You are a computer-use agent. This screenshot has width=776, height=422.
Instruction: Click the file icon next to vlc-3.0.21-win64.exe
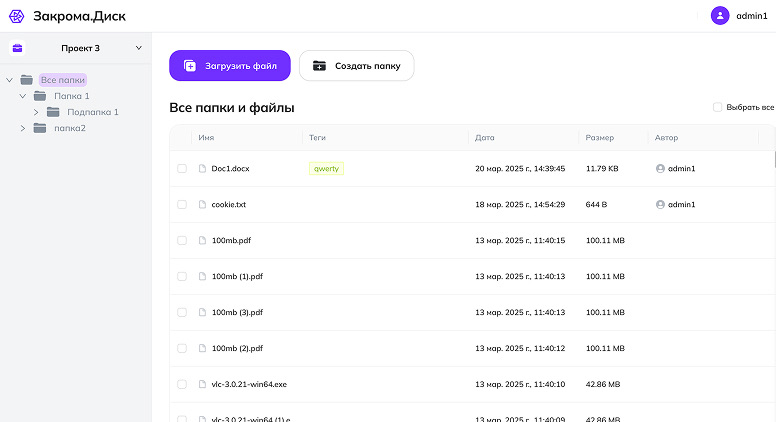click(x=202, y=384)
